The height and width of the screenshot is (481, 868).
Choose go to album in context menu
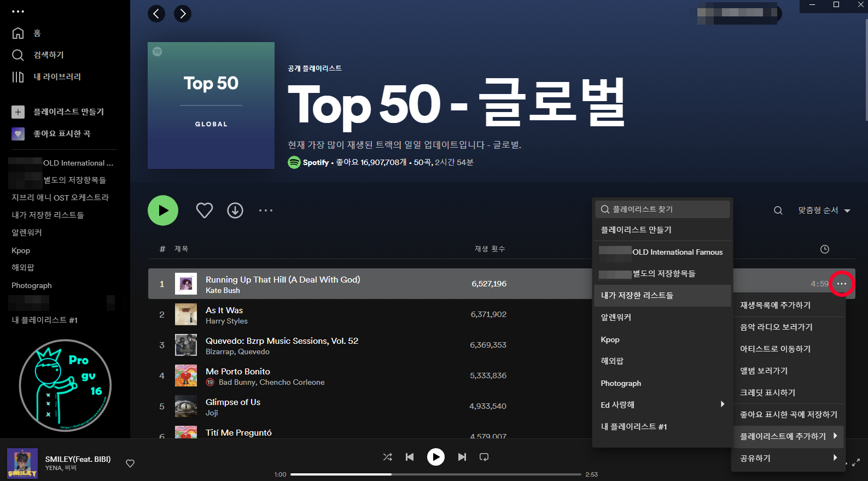(789, 371)
